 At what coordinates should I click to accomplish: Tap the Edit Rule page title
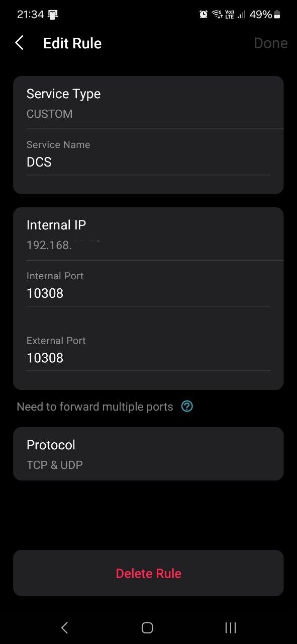click(72, 43)
